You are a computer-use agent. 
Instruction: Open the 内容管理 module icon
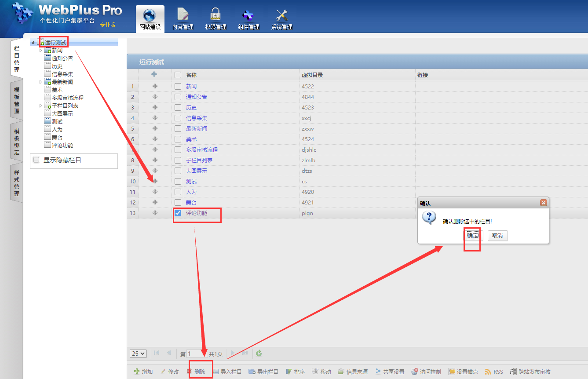183,16
